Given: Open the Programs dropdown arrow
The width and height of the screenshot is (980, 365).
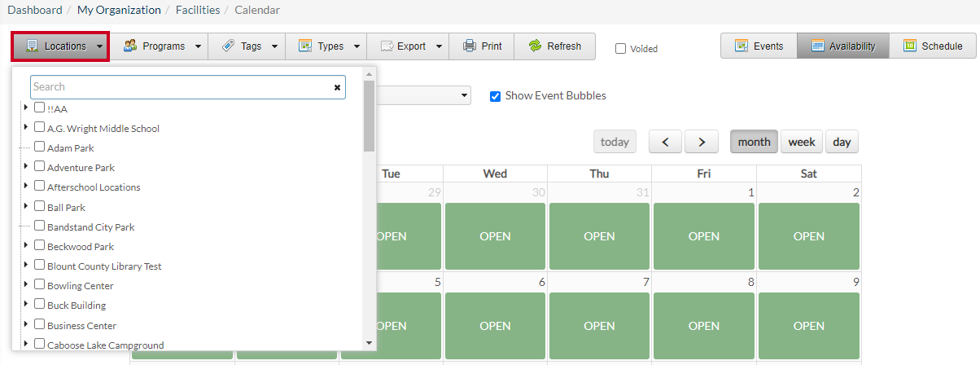Looking at the screenshot, I should (198, 46).
